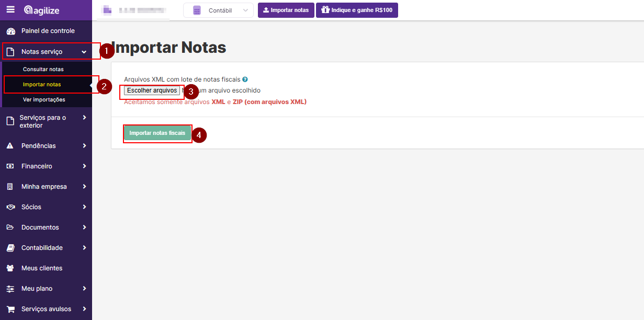Viewport: 644px width, 320px height.
Task: Click the Documentos folder icon
Action: pyautogui.click(x=10, y=227)
